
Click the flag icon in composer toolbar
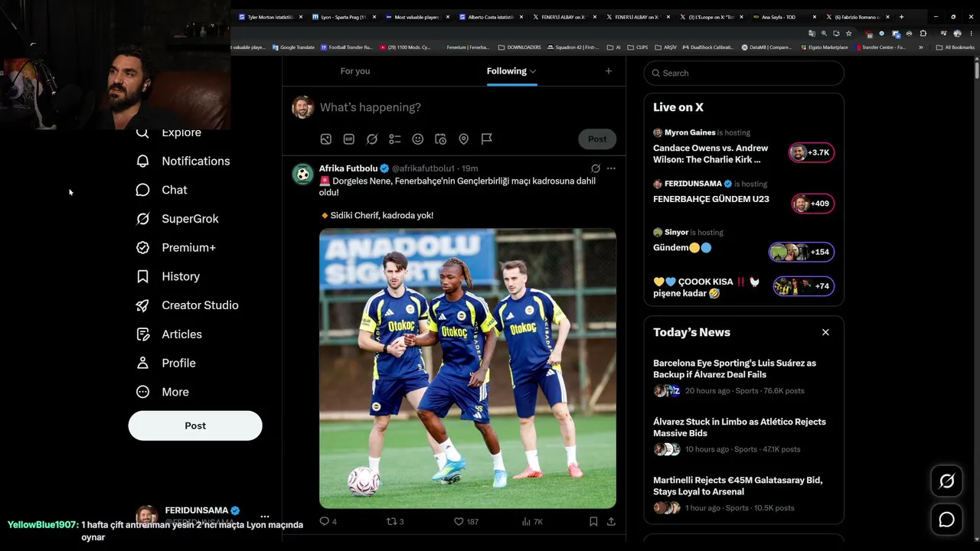pyautogui.click(x=487, y=139)
